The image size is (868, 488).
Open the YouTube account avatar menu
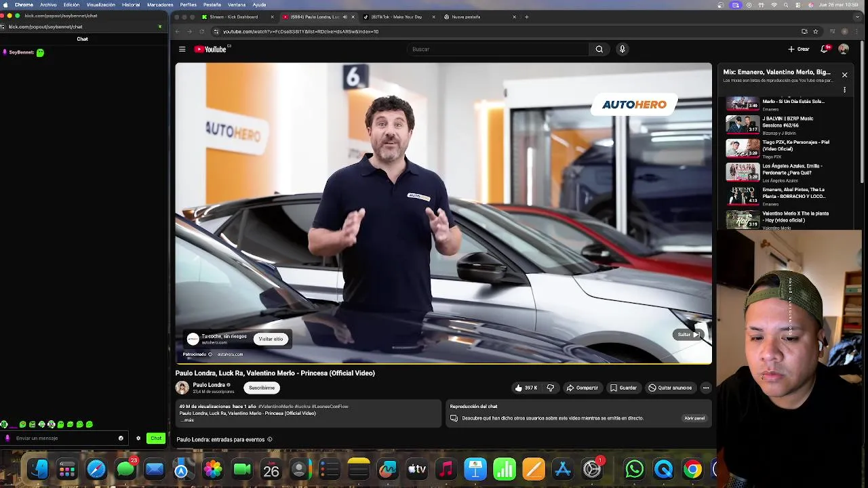[x=844, y=49]
